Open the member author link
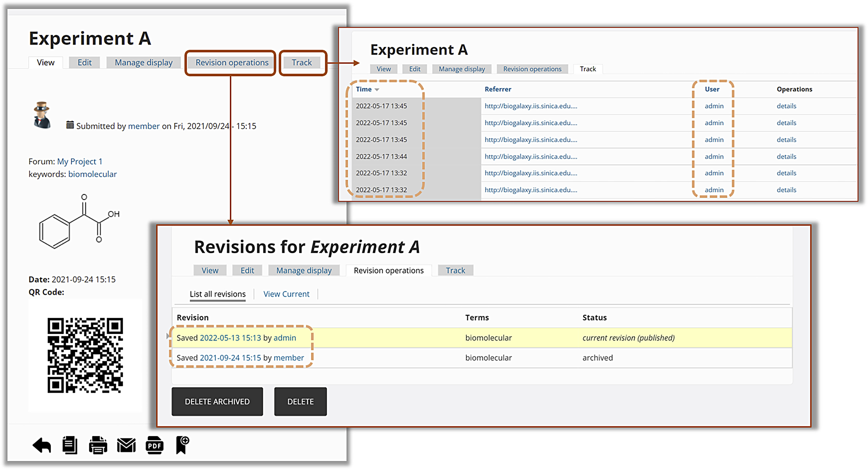868x470 pixels. 144,126
